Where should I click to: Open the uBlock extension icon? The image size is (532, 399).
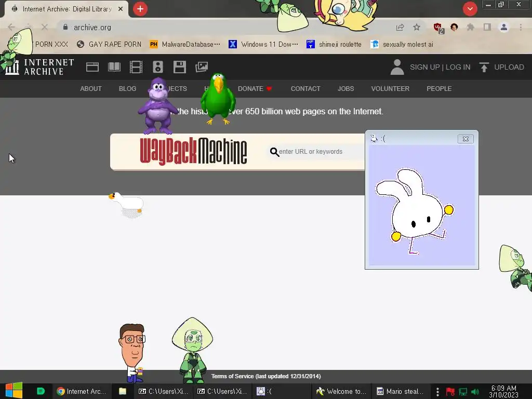438,28
